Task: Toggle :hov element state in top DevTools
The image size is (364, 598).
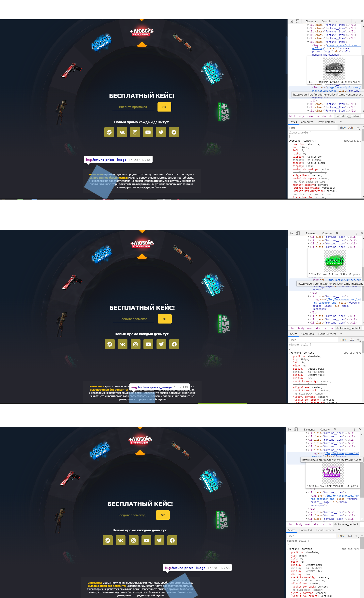Action: (343, 128)
